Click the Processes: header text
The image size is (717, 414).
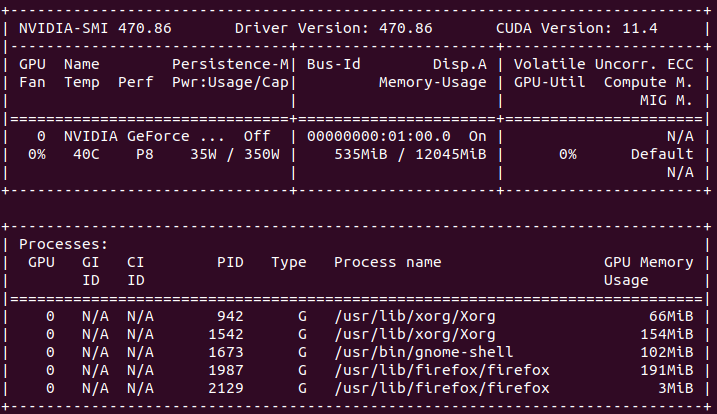pyautogui.click(x=62, y=244)
